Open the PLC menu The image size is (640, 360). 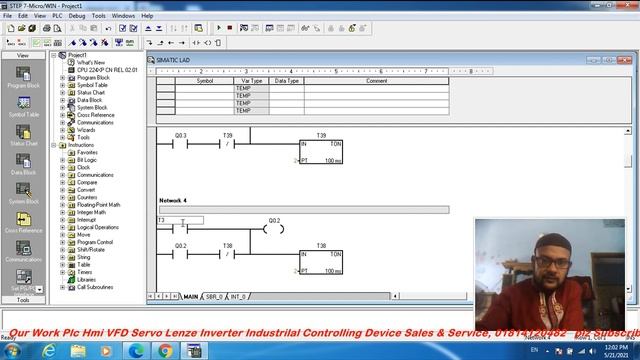pyautogui.click(x=57, y=16)
